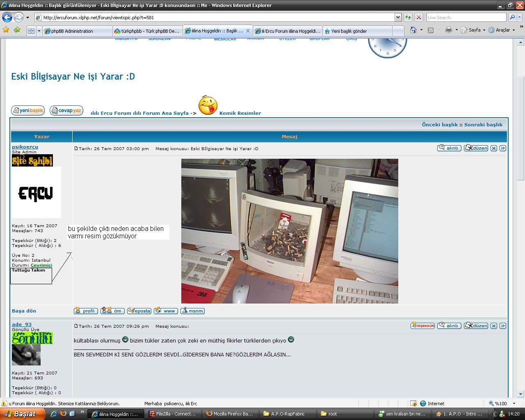Viewport: 525px width, 420px height.
Task: Send private message with öm button
Action: coord(112,311)
